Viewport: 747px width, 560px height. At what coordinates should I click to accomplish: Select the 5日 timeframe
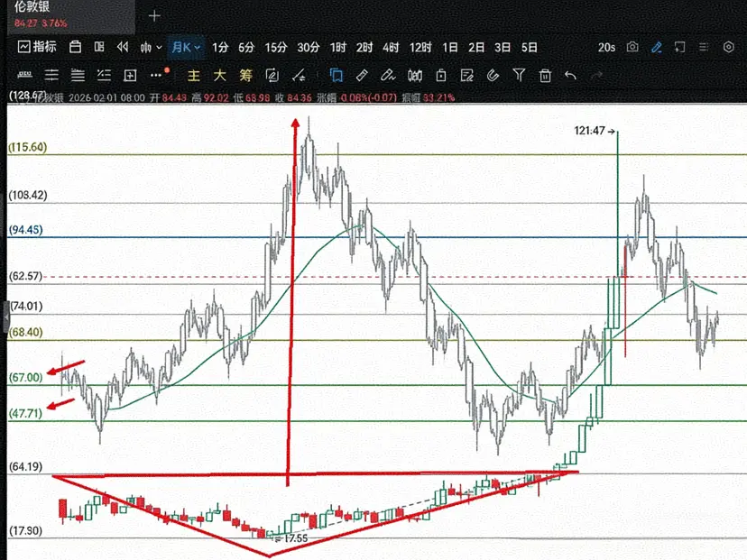530,48
